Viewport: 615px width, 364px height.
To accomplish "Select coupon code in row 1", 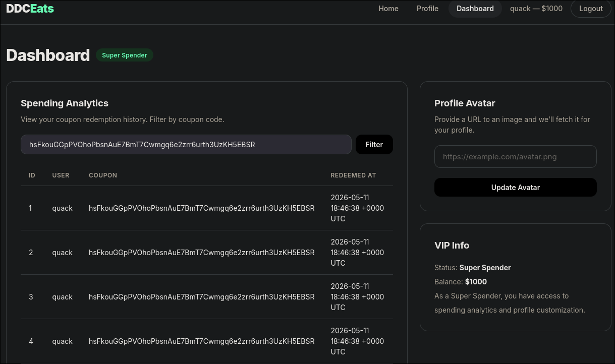I will pyautogui.click(x=202, y=208).
